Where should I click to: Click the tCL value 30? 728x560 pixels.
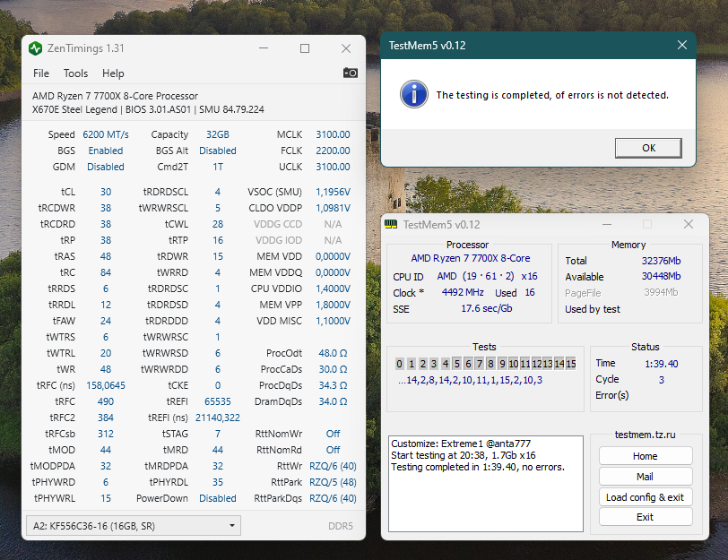pos(106,192)
